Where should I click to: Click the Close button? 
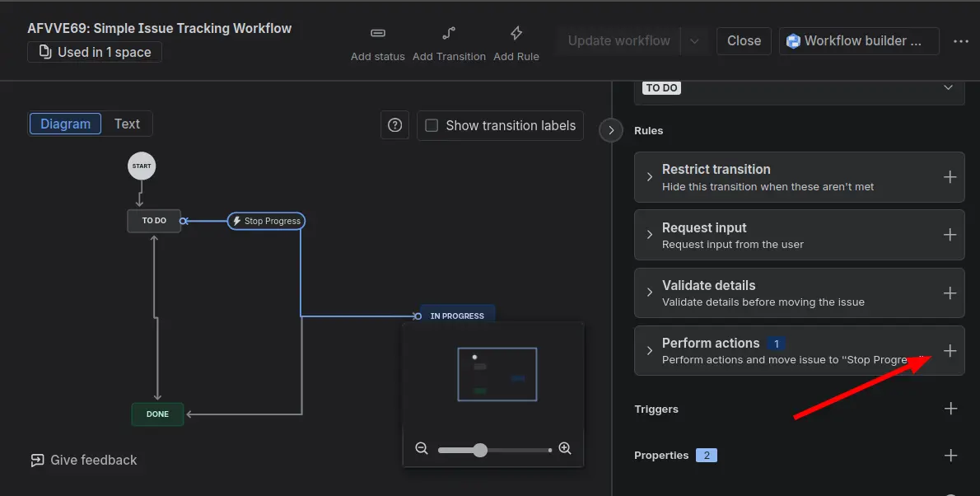[x=744, y=41]
